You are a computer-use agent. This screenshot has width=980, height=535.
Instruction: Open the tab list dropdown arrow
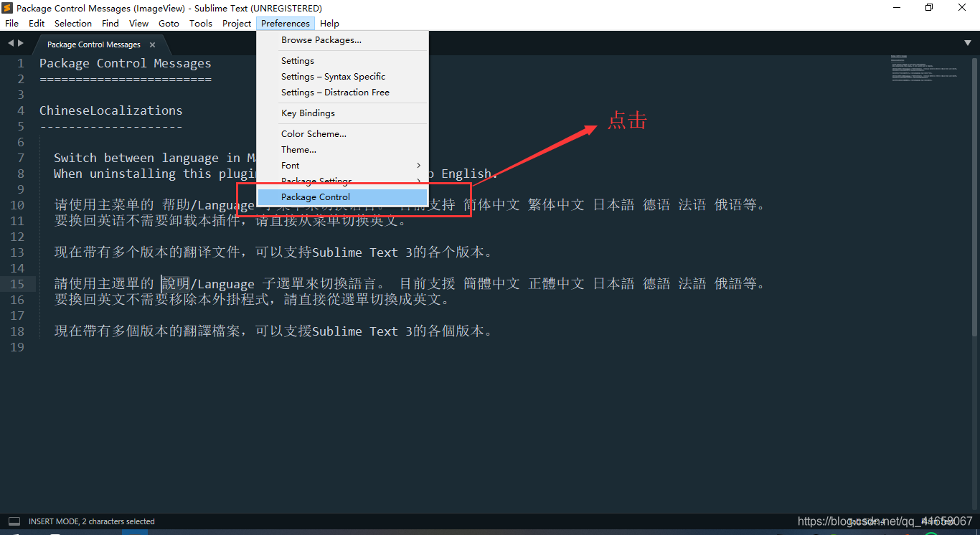click(x=968, y=43)
